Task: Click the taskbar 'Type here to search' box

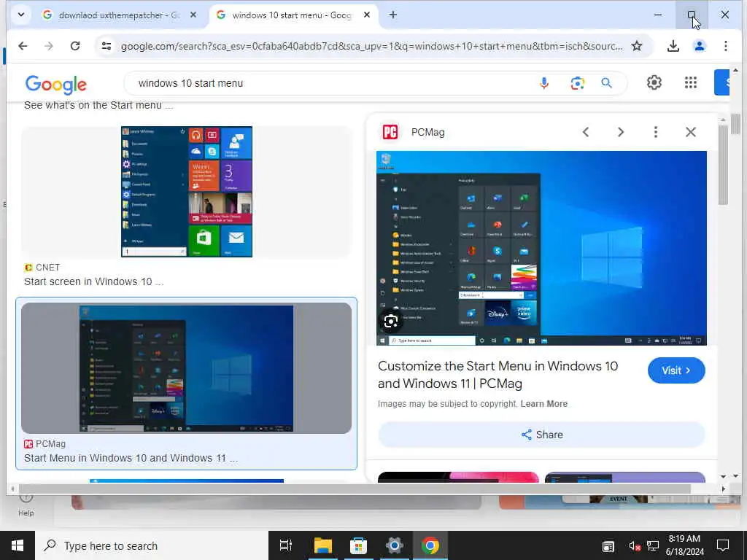Action: [152, 545]
